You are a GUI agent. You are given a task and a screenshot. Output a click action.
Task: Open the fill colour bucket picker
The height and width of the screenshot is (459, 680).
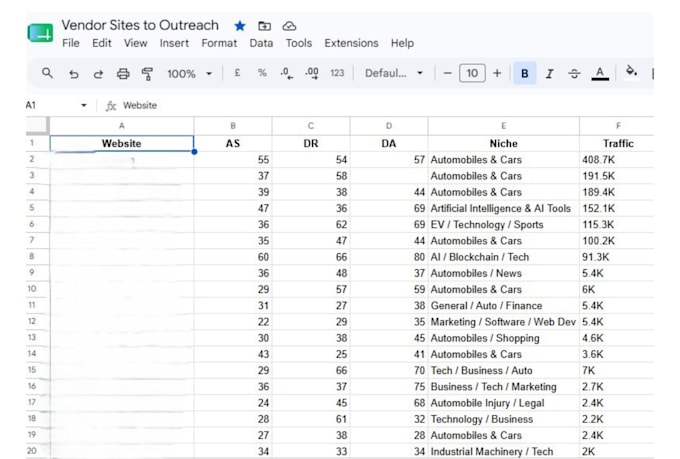click(x=631, y=72)
